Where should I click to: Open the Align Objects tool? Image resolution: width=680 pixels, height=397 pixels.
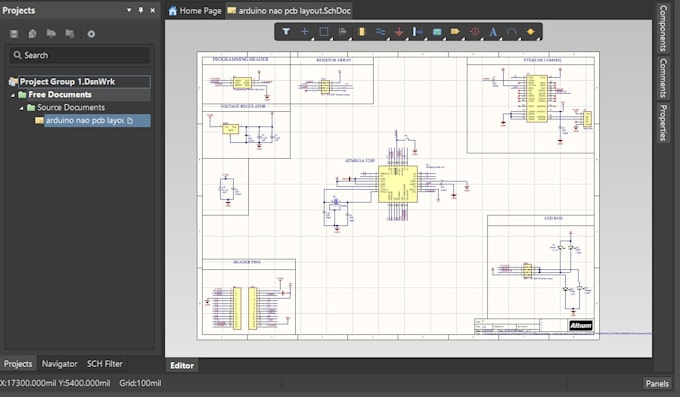click(343, 32)
